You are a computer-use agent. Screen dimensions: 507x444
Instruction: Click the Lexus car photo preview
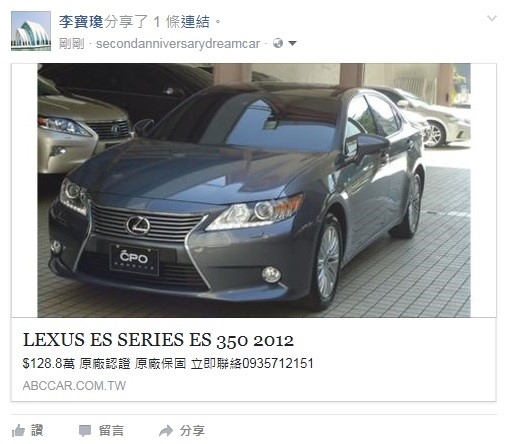254,190
